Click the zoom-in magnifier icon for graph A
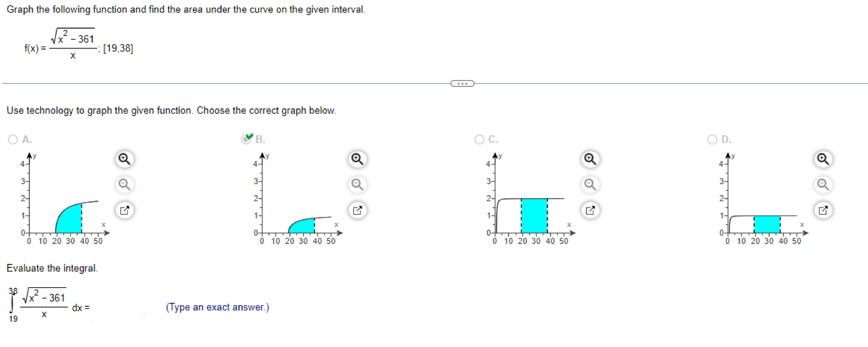868x347 pixels. pos(124,160)
